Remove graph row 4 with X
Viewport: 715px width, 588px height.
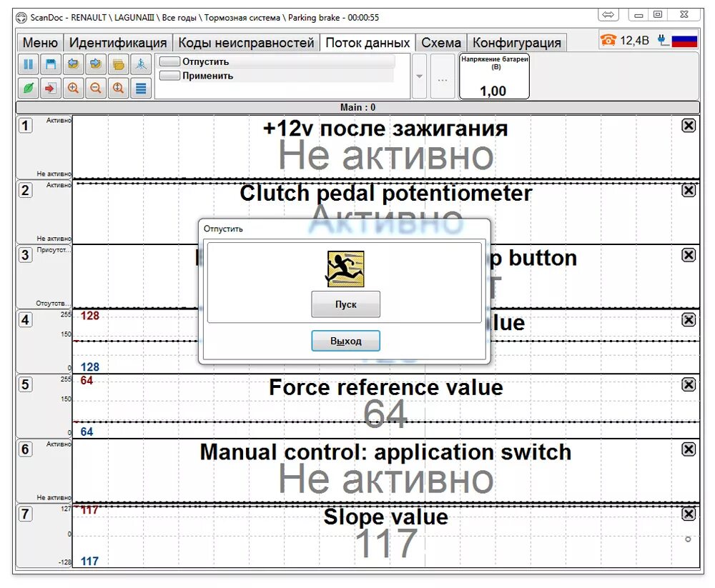688,319
